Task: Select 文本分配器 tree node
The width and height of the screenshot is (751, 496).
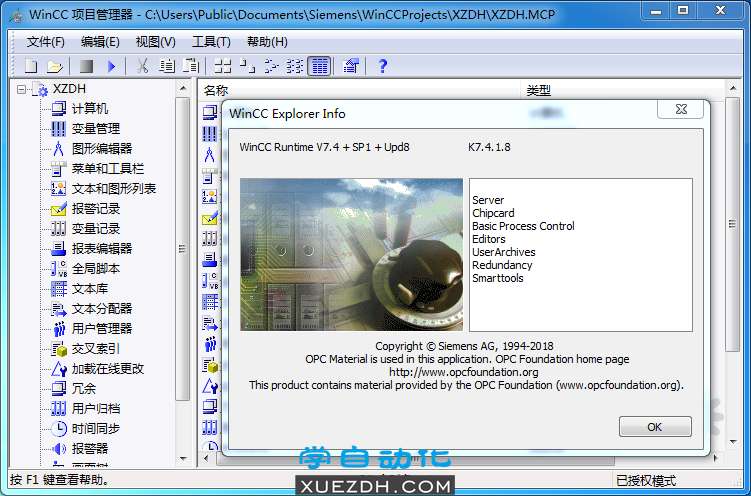Action: tap(102, 309)
